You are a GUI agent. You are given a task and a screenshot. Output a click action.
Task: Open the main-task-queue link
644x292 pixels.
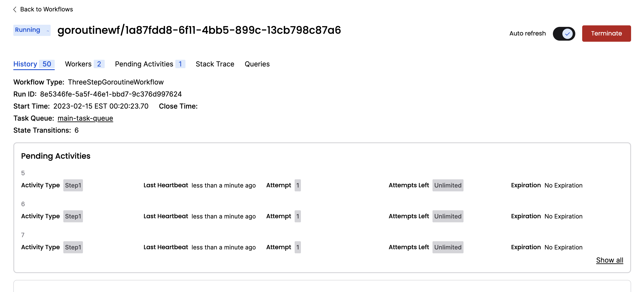[85, 118]
